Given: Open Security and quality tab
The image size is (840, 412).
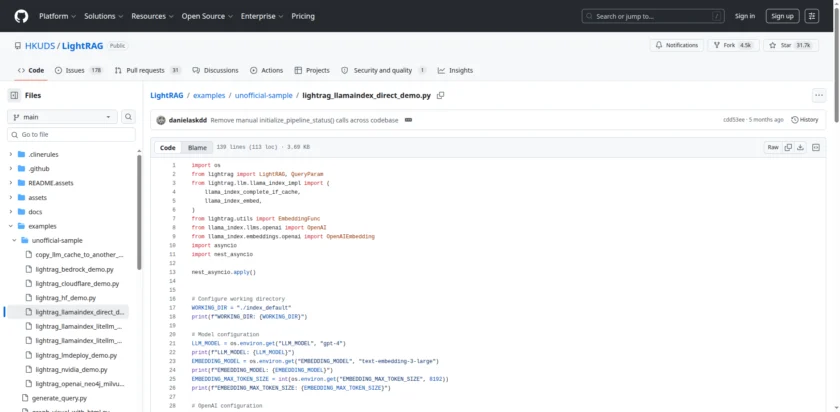Looking at the screenshot, I should (x=384, y=70).
